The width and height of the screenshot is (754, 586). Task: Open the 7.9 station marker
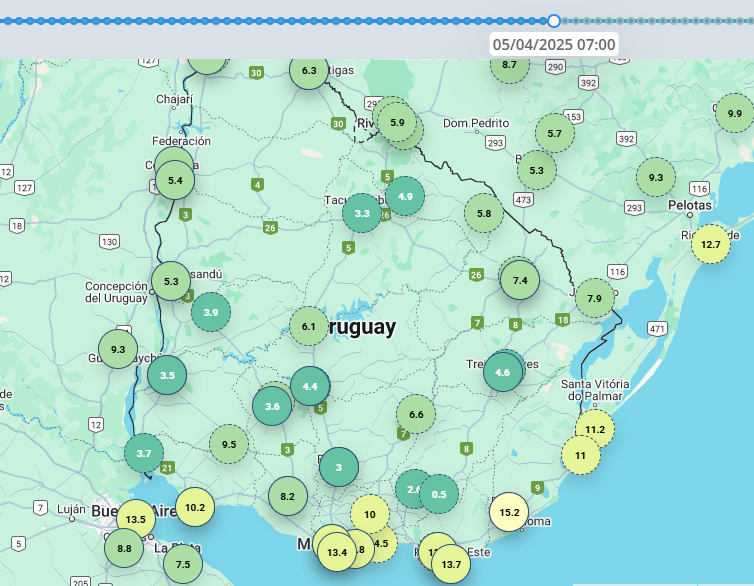(x=595, y=298)
